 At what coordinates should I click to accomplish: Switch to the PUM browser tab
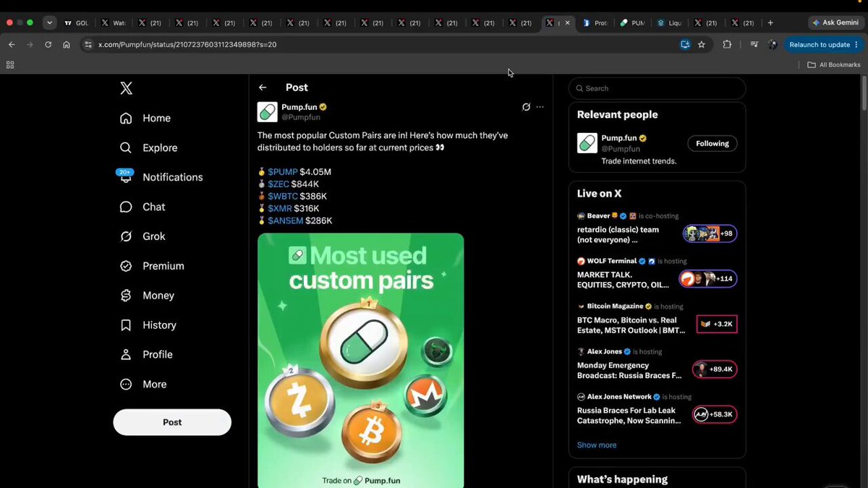(632, 23)
